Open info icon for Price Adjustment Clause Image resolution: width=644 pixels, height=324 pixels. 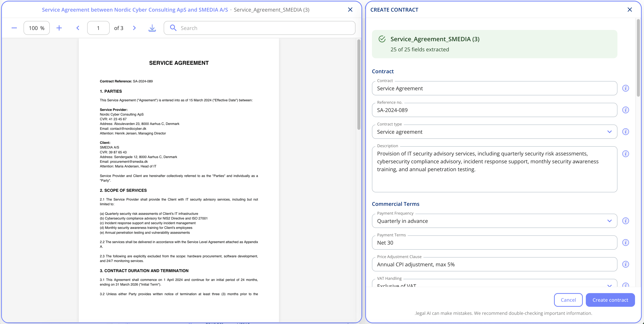pyautogui.click(x=625, y=264)
